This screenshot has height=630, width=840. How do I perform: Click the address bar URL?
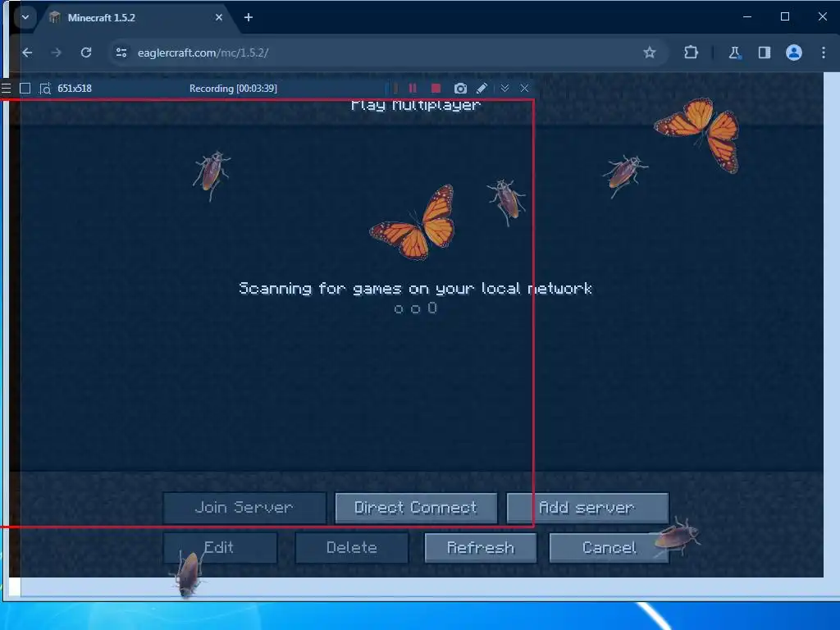point(203,52)
